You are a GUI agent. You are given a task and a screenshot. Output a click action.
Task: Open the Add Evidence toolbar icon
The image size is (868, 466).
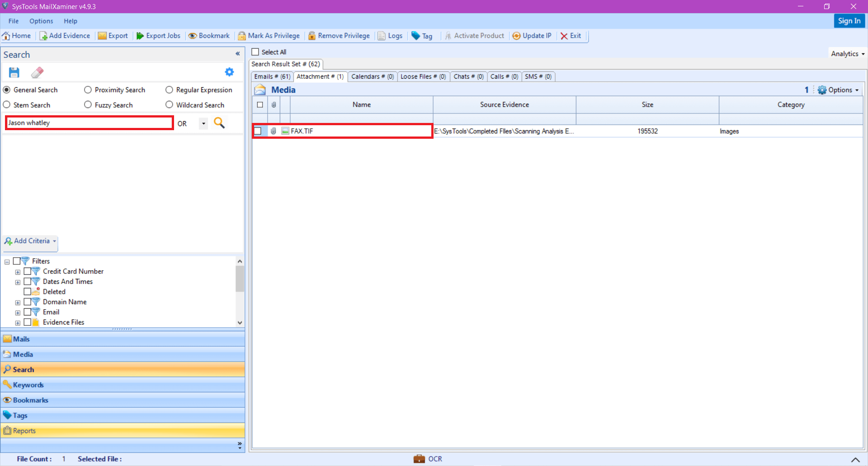(65, 36)
